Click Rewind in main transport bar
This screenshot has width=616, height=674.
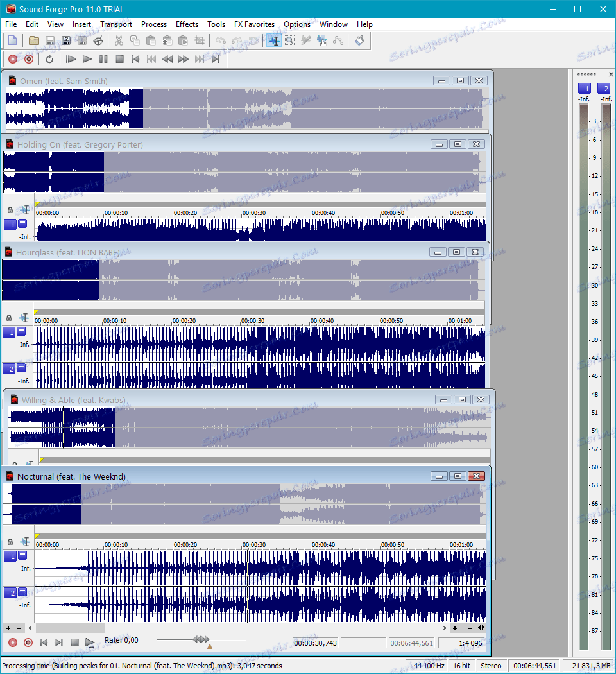pyautogui.click(x=167, y=59)
